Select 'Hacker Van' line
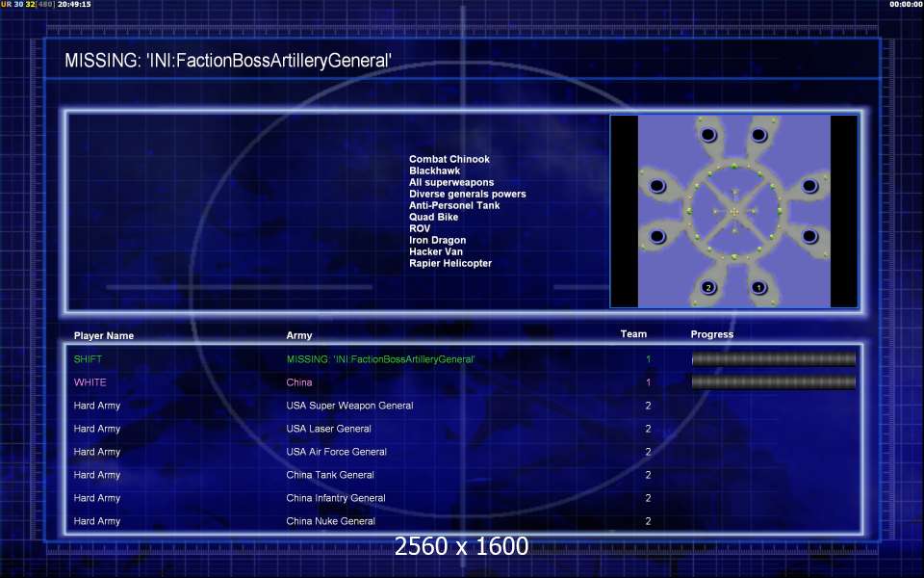Viewport: 924px width, 578px height. point(435,251)
